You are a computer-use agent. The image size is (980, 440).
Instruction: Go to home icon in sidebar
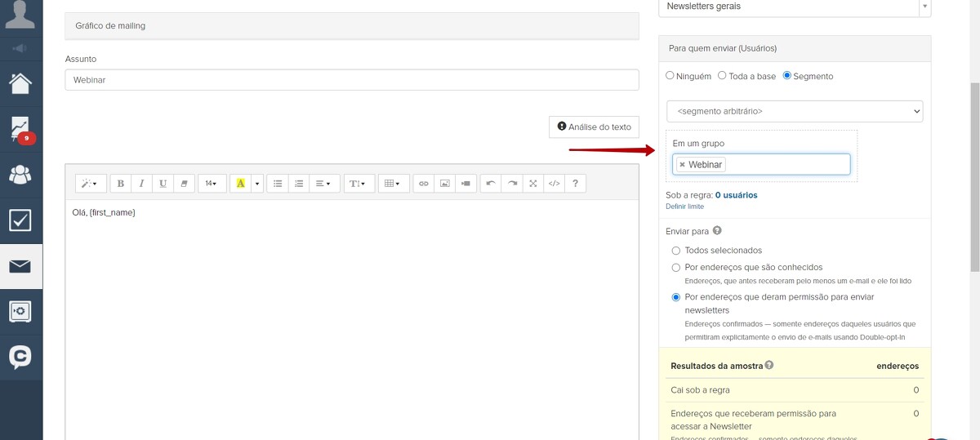[20, 82]
